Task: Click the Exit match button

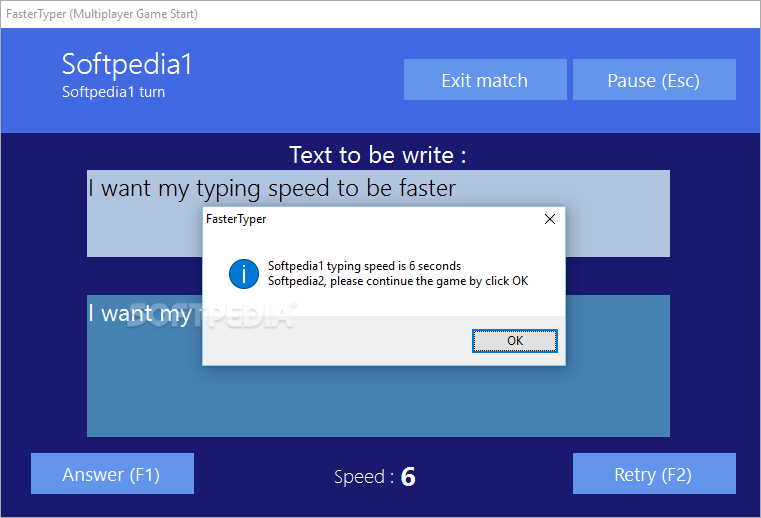Action: coord(485,80)
